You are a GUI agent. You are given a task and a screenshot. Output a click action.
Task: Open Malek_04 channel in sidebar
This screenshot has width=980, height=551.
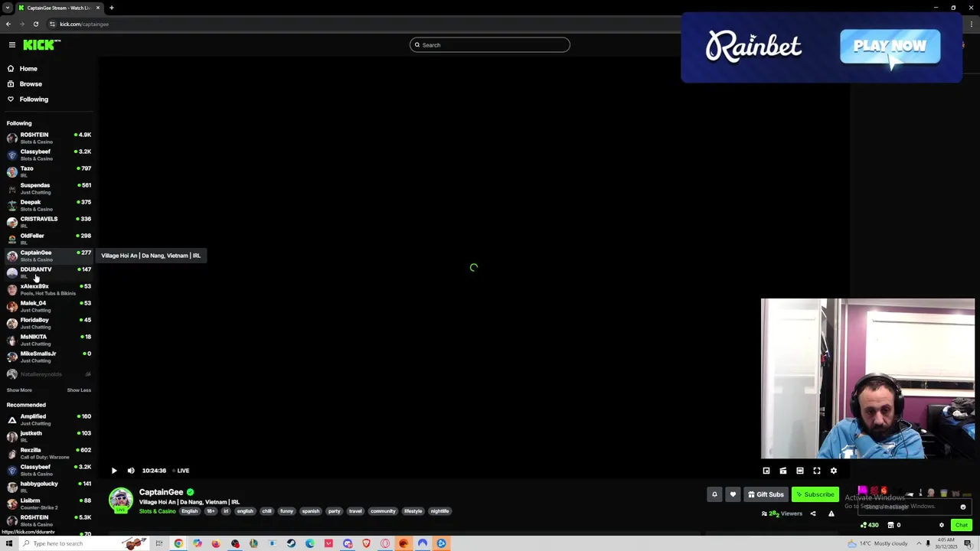49,306
